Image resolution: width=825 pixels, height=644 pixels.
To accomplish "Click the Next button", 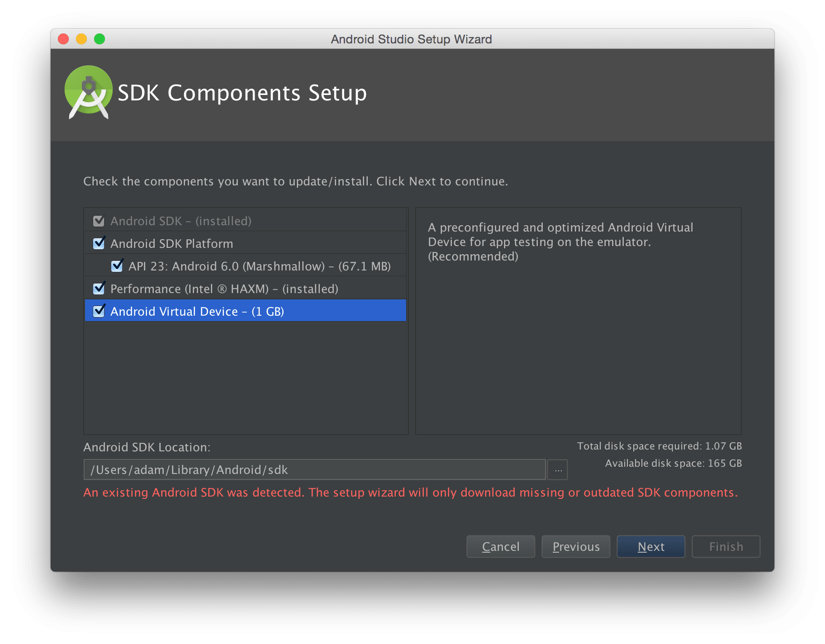I will [651, 547].
